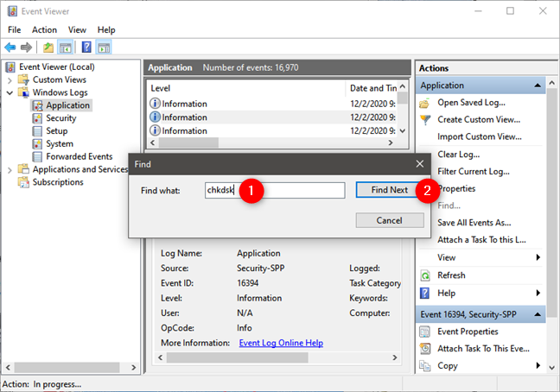
Task: Click the Forwarded Events log icon
Action: 37,156
